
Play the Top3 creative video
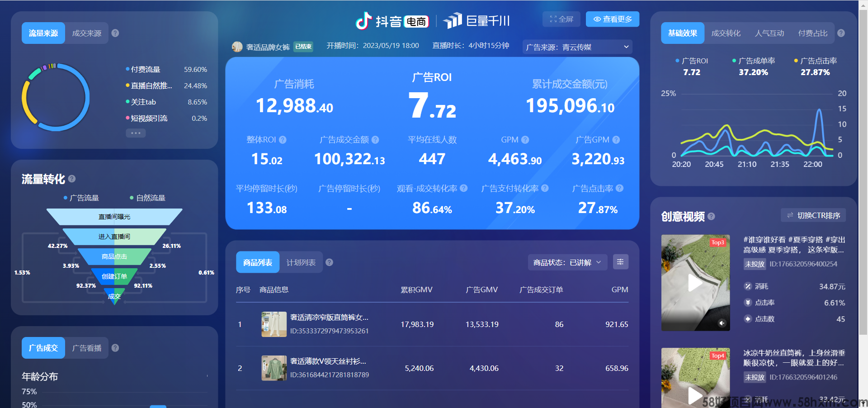pos(695,283)
